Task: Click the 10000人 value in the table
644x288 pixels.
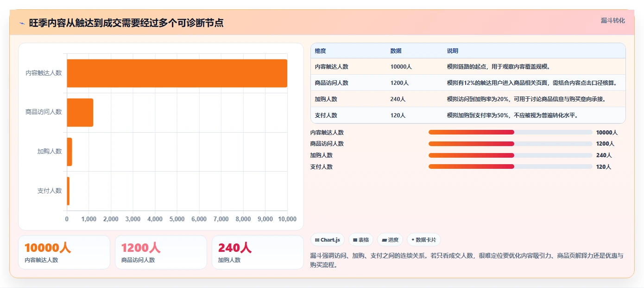Action: [x=401, y=66]
